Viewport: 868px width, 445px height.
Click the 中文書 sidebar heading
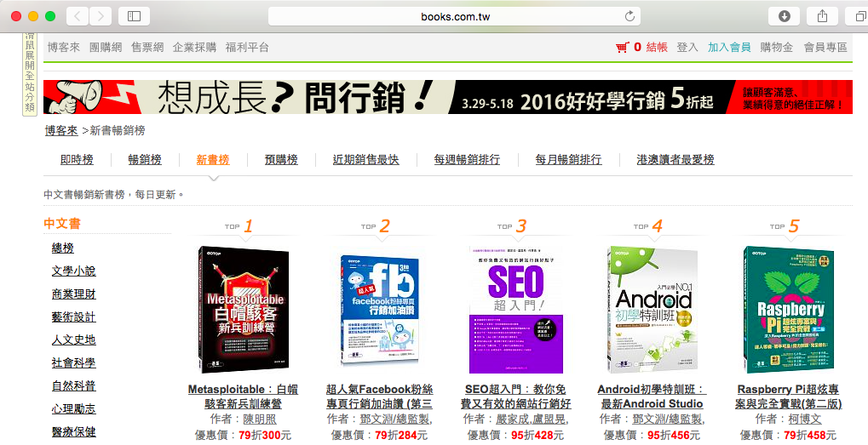point(62,223)
